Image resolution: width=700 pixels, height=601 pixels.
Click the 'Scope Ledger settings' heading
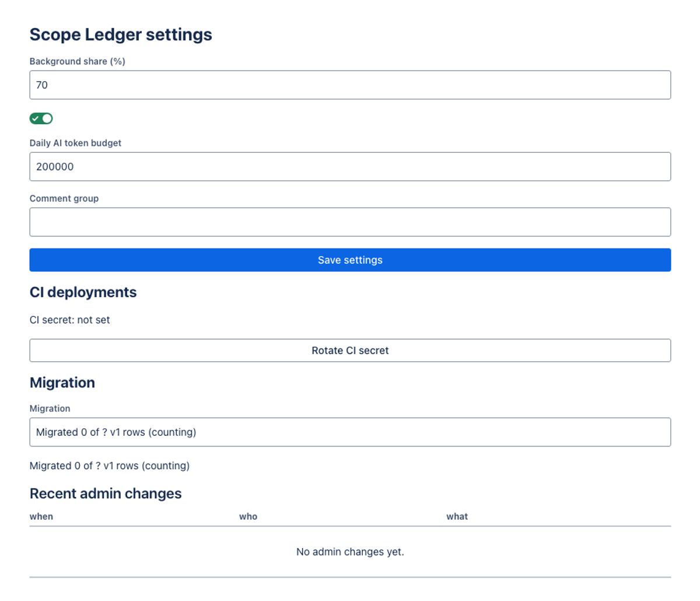pyautogui.click(x=121, y=34)
